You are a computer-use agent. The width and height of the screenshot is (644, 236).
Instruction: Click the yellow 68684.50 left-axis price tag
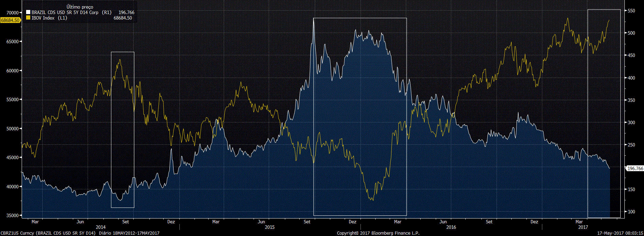pos(10,20)
